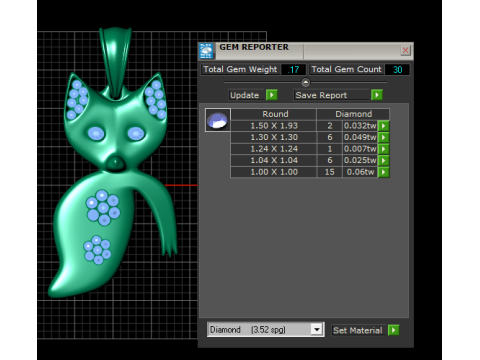This screenshot has width=480, height=360.
Task: Close the Gem Reporter window
Action: 405,50
